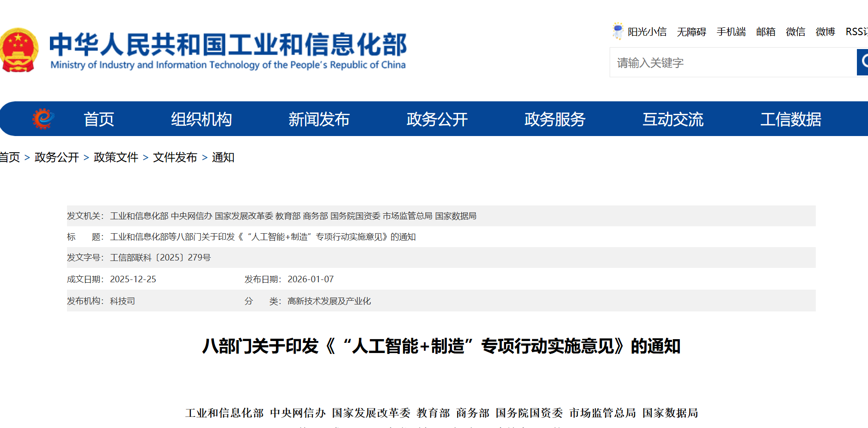Image resolution: width=868 pixels, height=428 pixels.
Task: Click the 邮箱 link in header
Action: (x=765, y=32)
